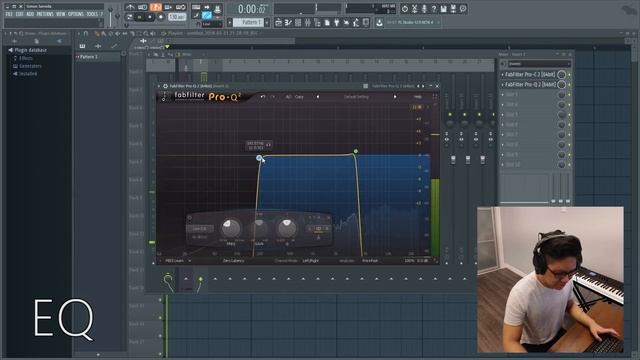The height and width of the screenshot is (360, 640).
Task: Click the help question mark icon
Action: coord(434,8)
